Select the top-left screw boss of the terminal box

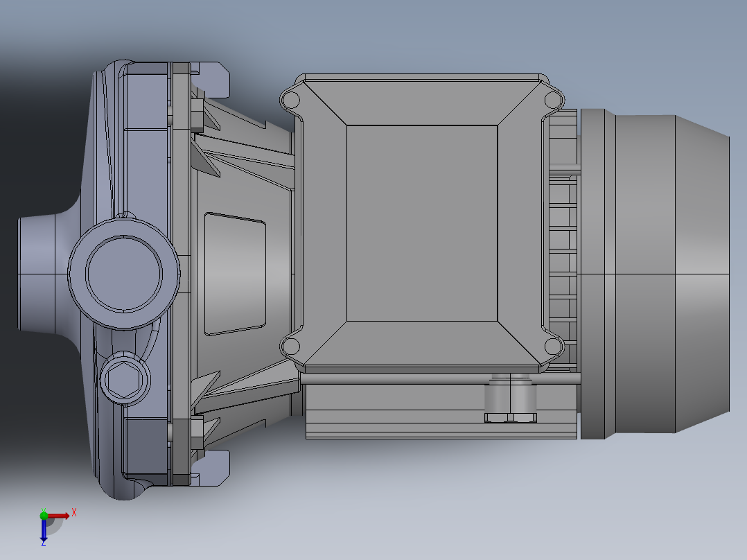click(290, 100)
